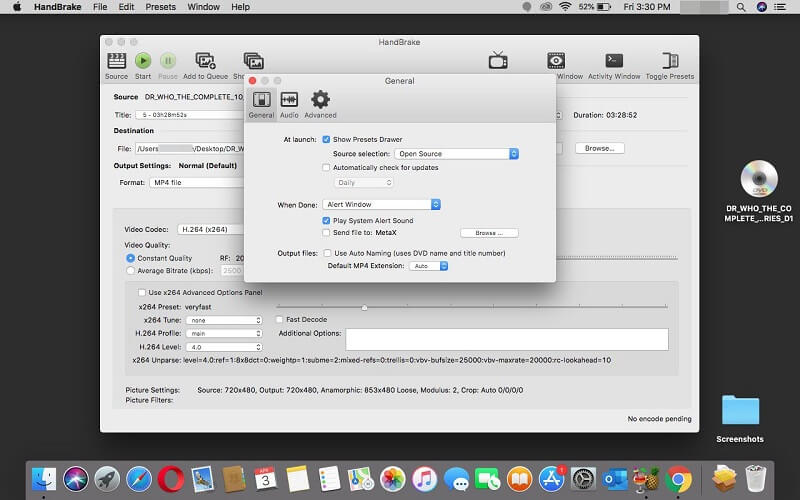Enable Use Auto Naming checkbox
This screenshot has width=800, height=500.
click(x=327, y=253)
